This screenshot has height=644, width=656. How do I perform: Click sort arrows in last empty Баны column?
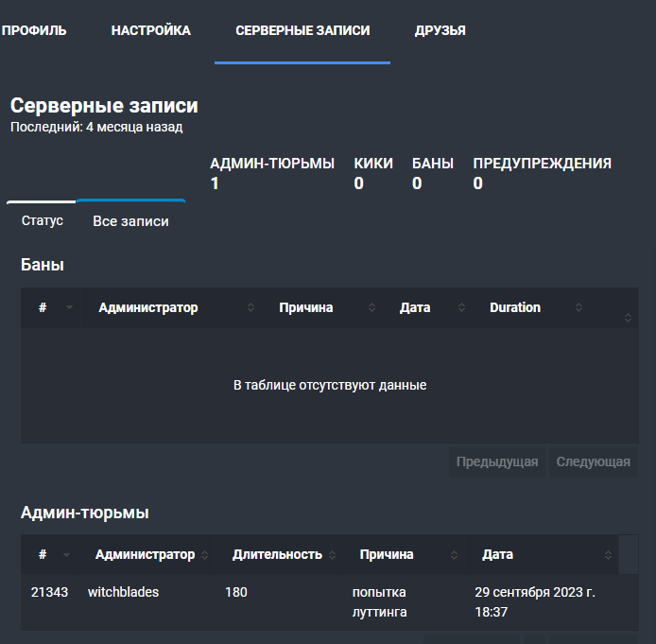tap(628, 318)
